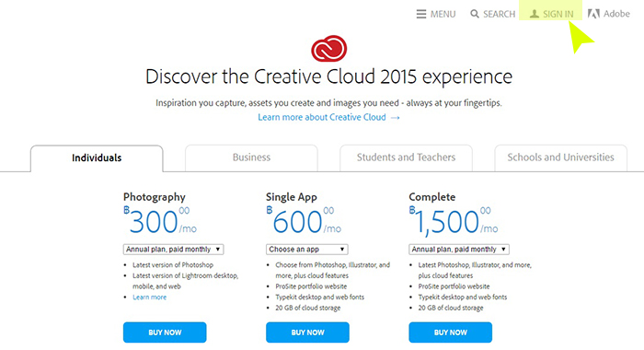Click BUY NOW for Single App plan
The image size is (644, 350).
pyautogui.click(x=307, y=332)
